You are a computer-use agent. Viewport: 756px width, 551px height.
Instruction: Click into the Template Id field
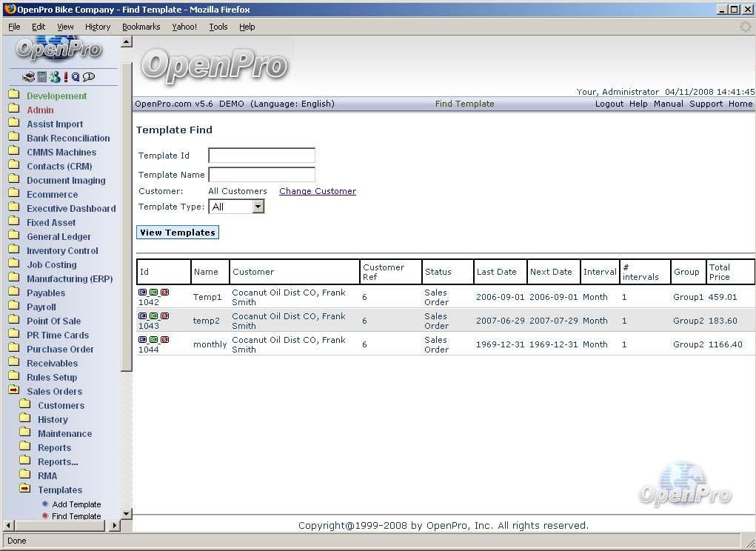pyautogui.click(x=261, y=156)
